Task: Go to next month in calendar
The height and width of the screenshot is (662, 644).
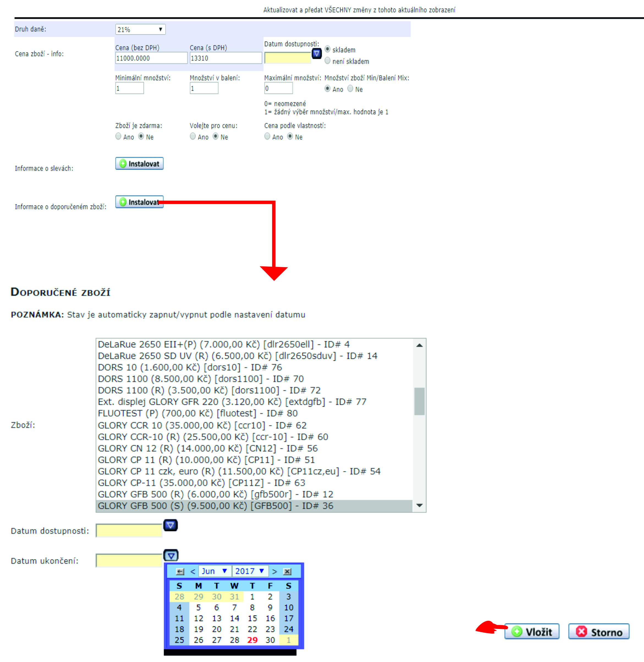Action: pyautogui.click(x=275, y=572)
